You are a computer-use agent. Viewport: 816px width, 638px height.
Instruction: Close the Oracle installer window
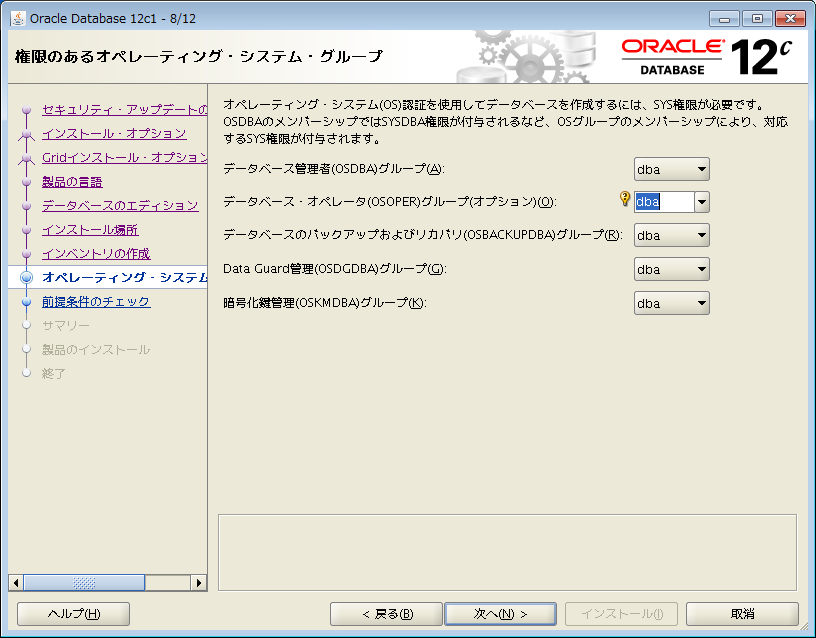790,19
